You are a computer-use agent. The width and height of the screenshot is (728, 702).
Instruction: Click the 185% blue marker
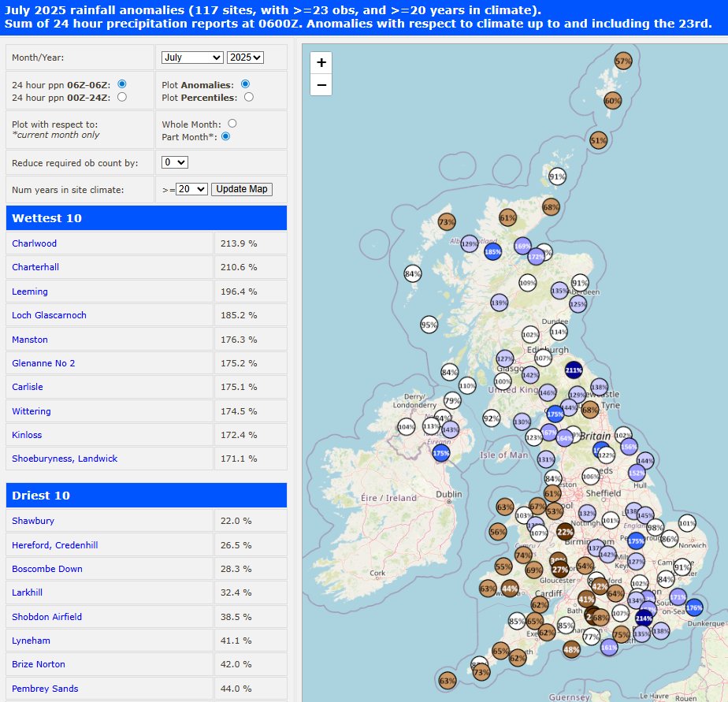pyautogui.click(x=492, y=252)
